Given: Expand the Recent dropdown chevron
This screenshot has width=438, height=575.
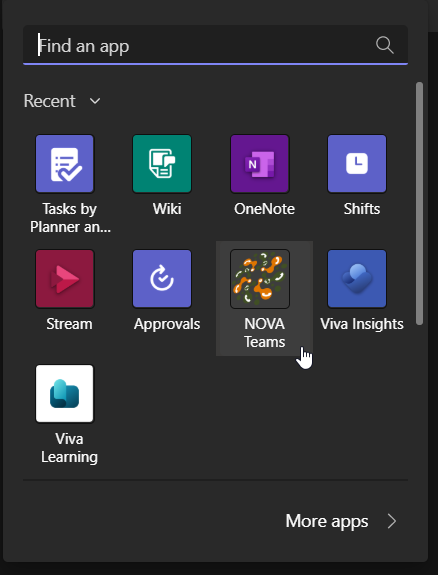Looking at the screenshot, I should coord(95,101).
